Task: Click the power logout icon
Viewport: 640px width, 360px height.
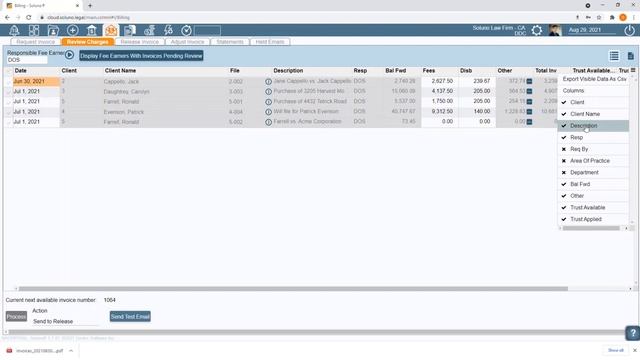Action: (x=629, y=30)
